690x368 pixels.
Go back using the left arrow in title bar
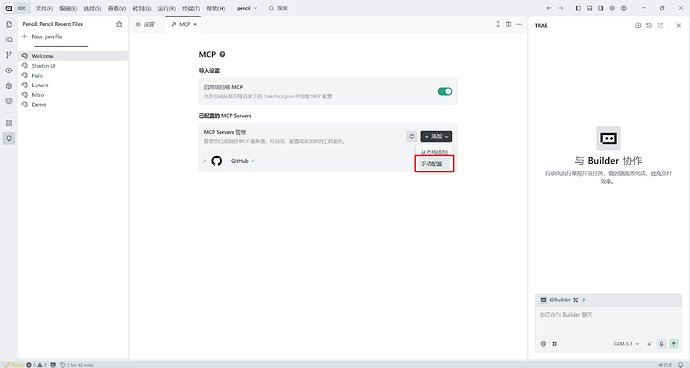pos(549,8)
